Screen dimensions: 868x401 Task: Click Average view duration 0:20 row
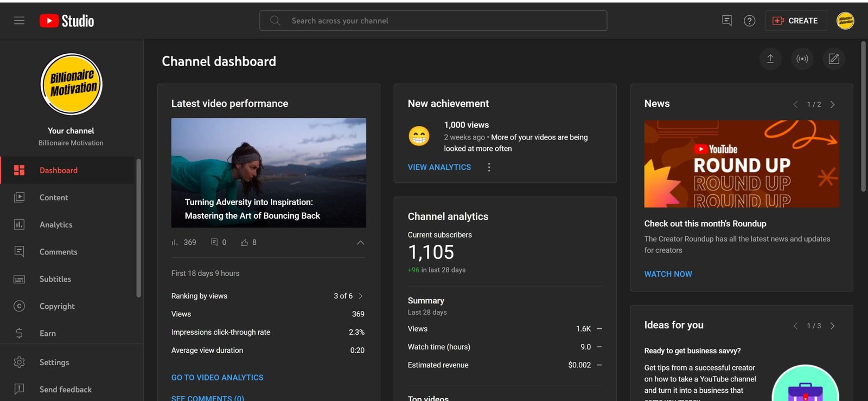[x=268, y=351]
